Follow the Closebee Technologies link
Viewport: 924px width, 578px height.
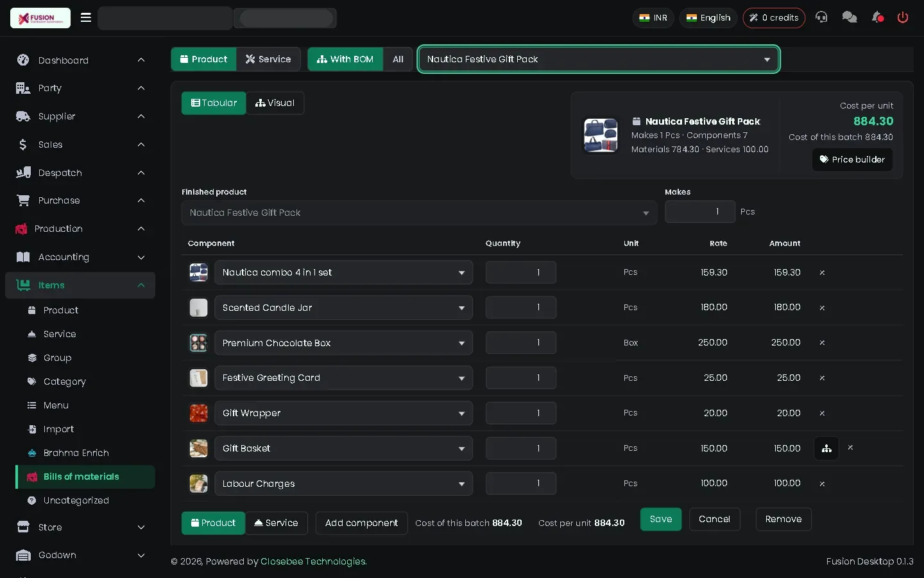(x=313, y=561)
